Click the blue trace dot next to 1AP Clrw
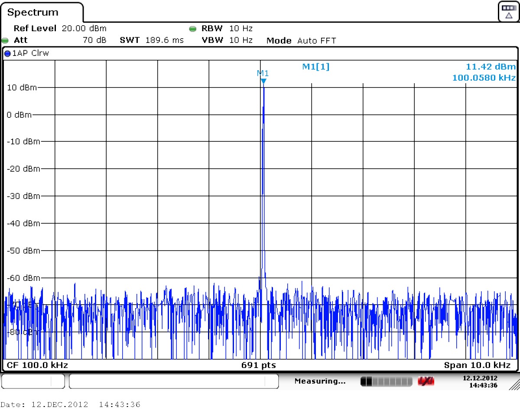This screenshot has width=520, height=420. tap(7, 54)
